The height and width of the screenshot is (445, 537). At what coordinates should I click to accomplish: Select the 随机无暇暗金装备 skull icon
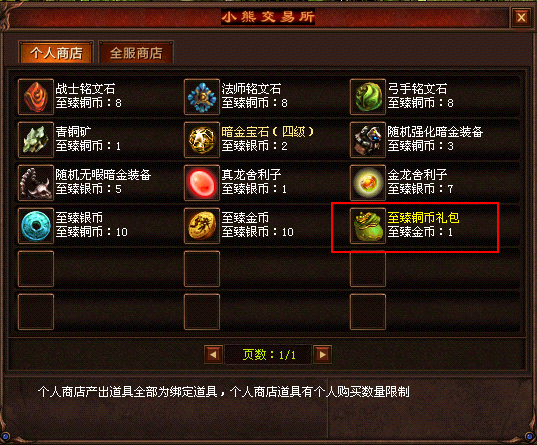click(x=36, y=183)
